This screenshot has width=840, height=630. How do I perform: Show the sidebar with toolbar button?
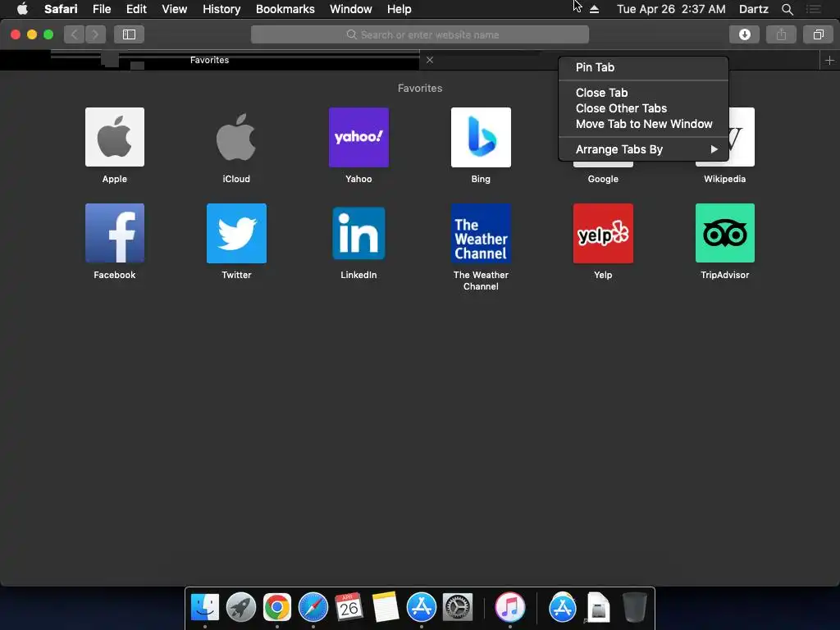[x=129, y=34]
